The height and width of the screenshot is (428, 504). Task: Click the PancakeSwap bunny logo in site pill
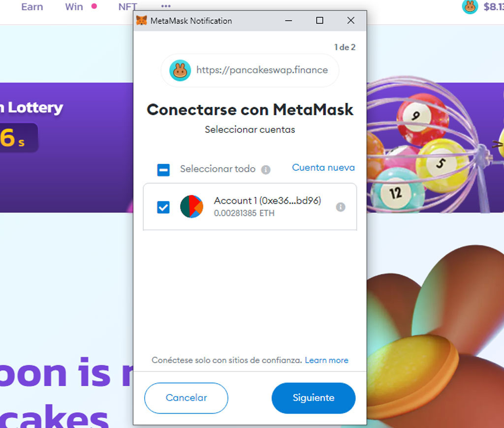(180, 70)
